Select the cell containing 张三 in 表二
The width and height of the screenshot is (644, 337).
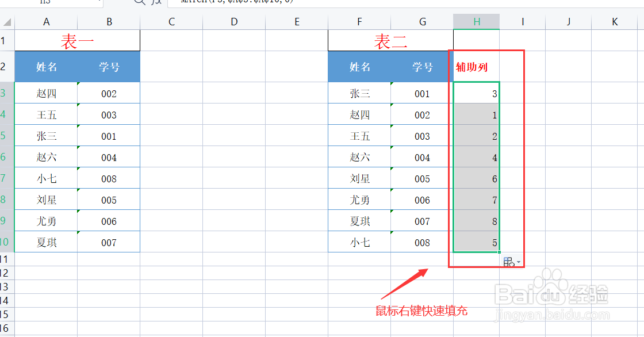[x=359, y=93]
